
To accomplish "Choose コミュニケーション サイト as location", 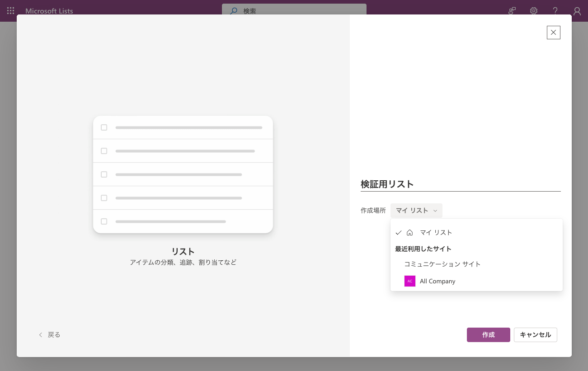I will [x=476, y=264].
